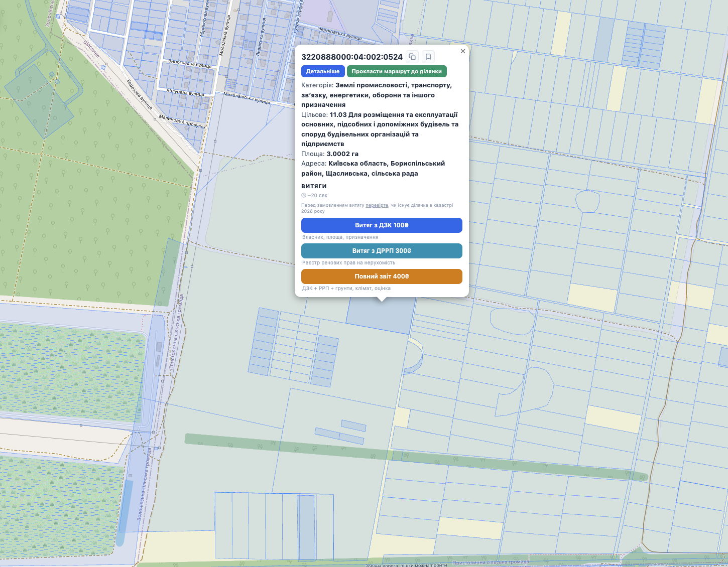
Task: Click Молодіжна вулиця street label
Action: 224,35
